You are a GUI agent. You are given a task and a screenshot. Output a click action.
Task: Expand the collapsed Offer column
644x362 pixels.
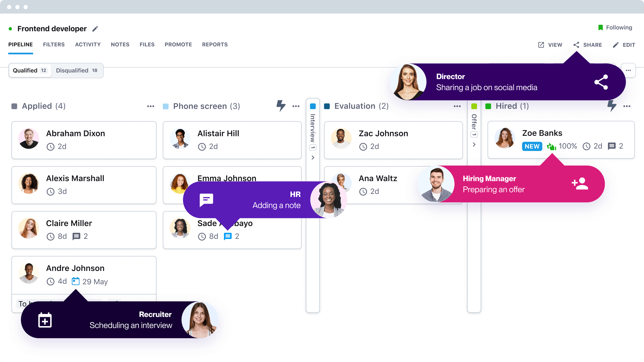tap(474, 145)
